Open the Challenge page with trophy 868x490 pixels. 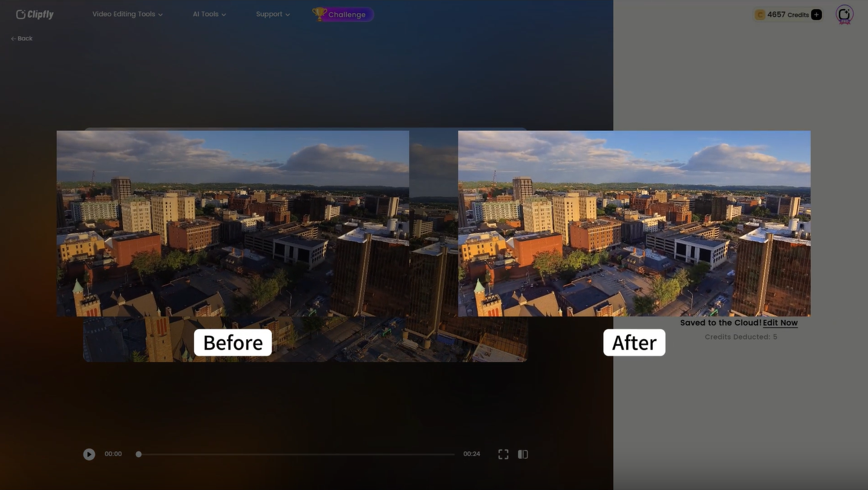coord(343,15)
